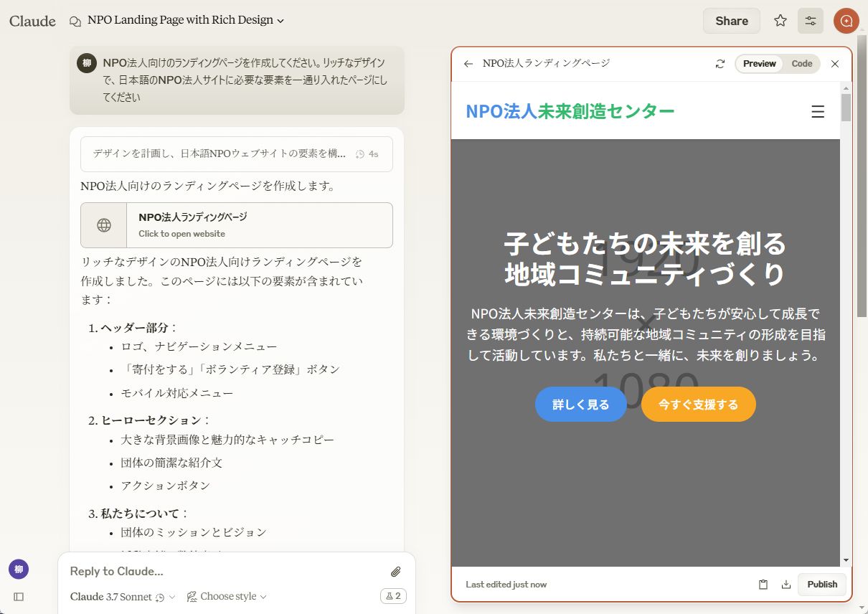Viewport: 868px width, 614px height.
Task: Click the experimental features badge 2
Action: pos(392,596)
